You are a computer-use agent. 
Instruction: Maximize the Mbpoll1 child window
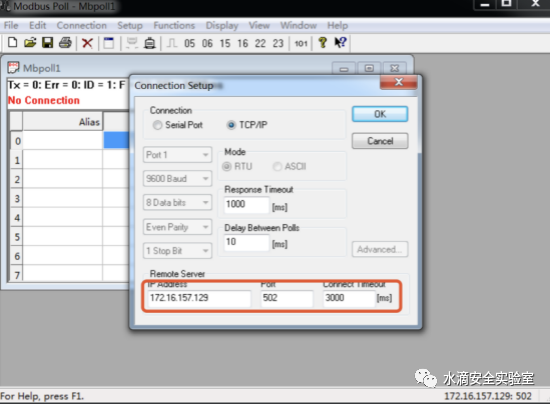click(369, 68)
